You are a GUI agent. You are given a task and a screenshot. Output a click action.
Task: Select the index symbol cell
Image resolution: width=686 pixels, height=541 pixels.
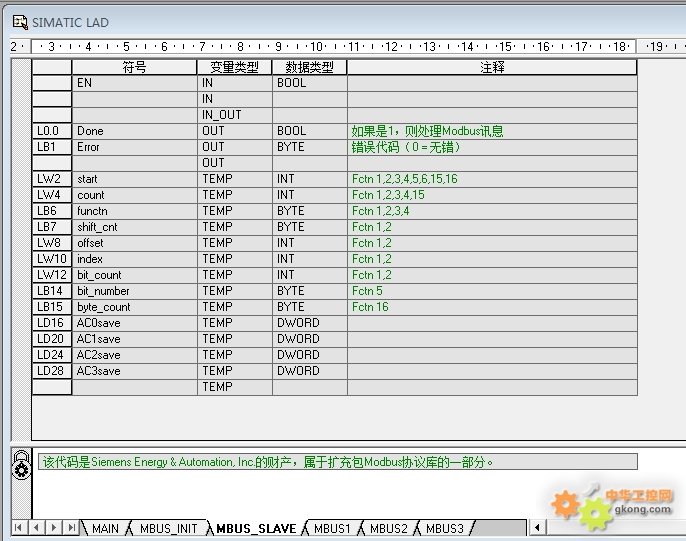point(134,259)
